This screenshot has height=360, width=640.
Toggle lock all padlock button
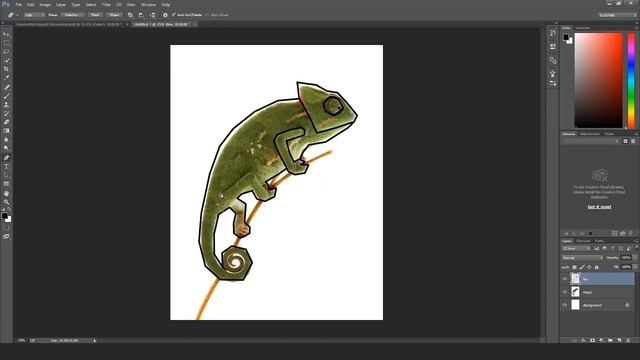[x=596, y=267]
